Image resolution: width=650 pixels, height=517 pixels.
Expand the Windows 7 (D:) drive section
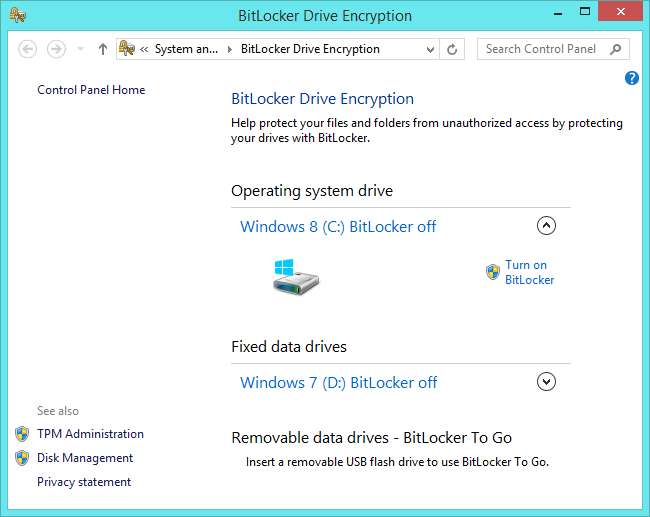tap(546, 382)
